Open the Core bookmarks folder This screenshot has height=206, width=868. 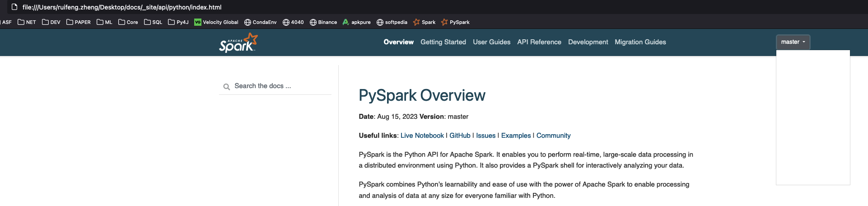(x=128, y=22)
